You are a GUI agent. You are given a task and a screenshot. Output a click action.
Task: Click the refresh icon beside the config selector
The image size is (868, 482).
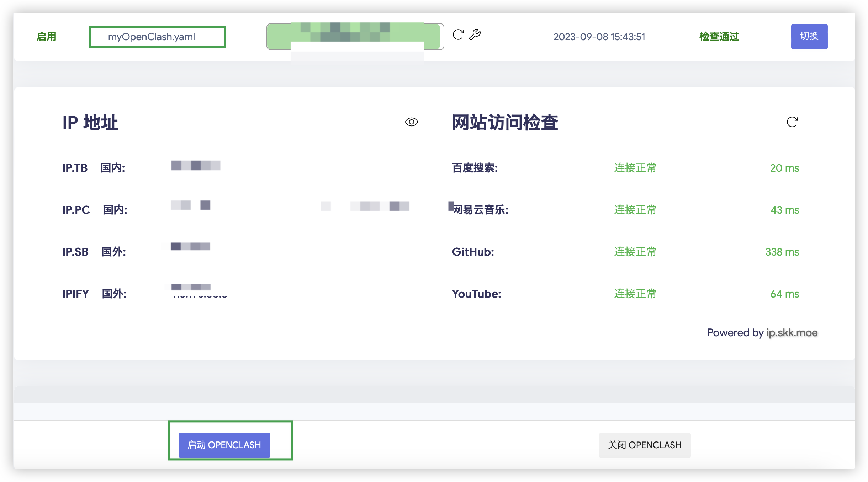tap(458, 34)
